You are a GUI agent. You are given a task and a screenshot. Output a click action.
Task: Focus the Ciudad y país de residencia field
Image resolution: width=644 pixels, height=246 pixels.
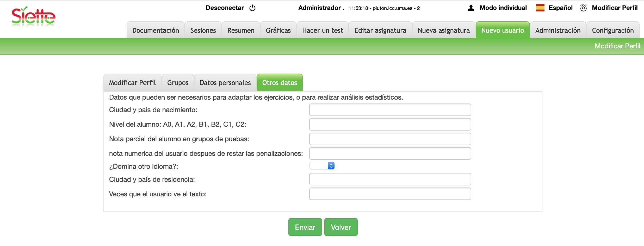click(x=390, y=179)
